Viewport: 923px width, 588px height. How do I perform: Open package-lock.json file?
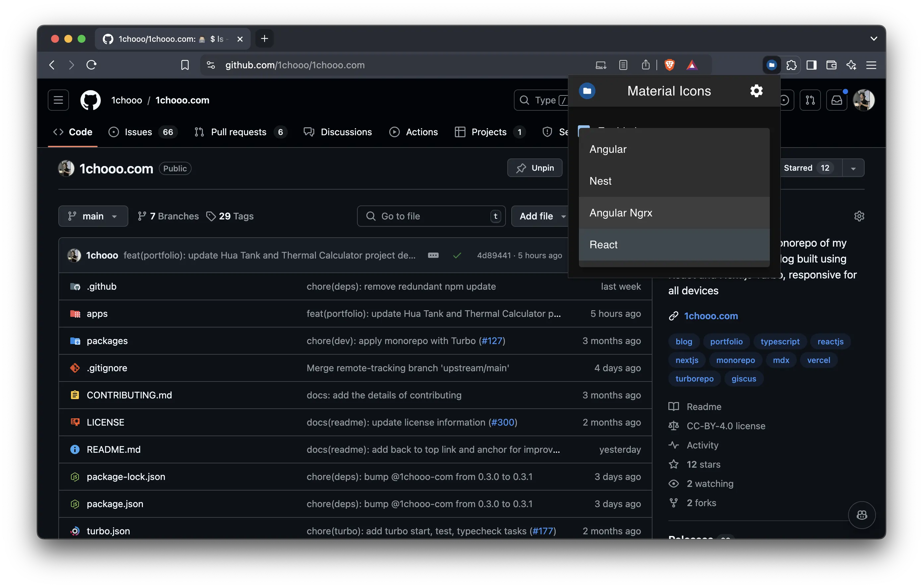tap(126, 476)
